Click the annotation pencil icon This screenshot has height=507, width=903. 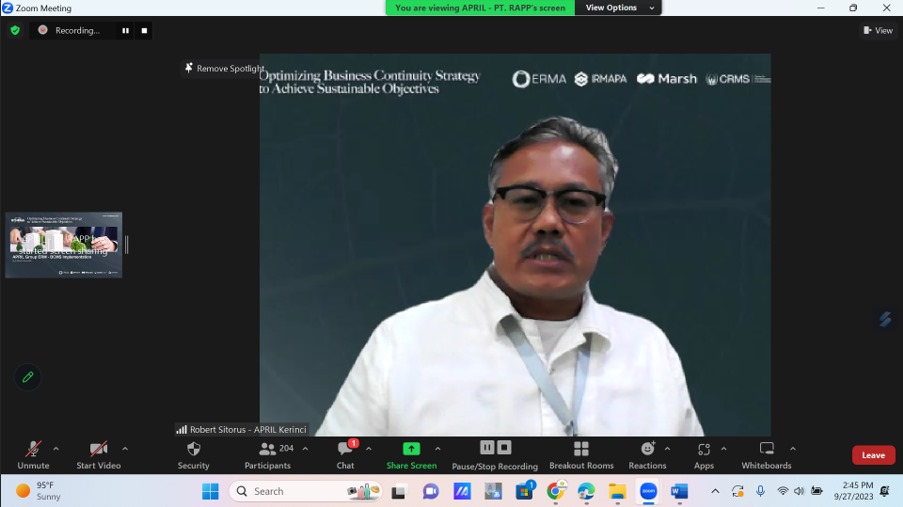click(x=28, y=377)
